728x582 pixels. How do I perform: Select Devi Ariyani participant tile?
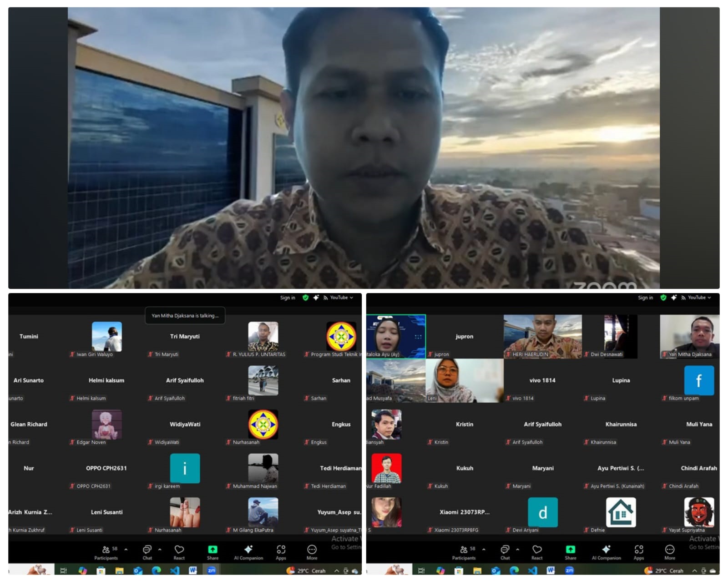pos(542,512)
